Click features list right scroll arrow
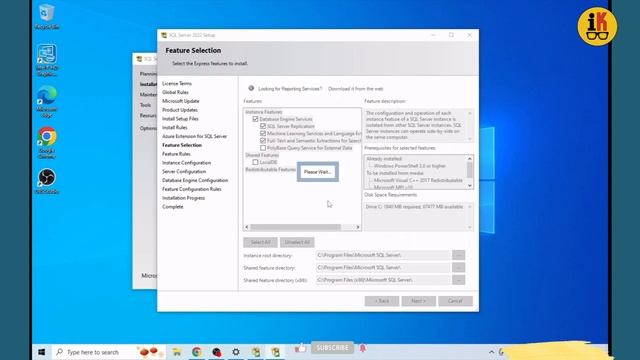The width and height of the screenshot is (640, 360). click(x=358, y=227)
